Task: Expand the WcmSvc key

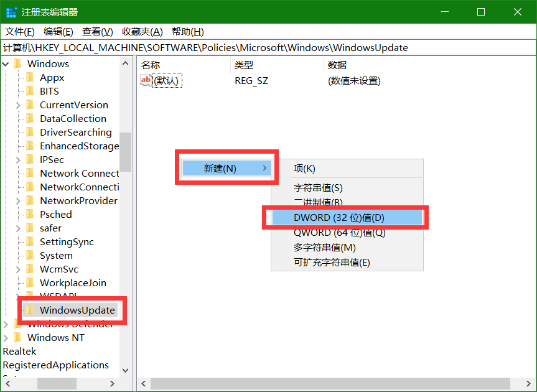Action: [18, 269]
